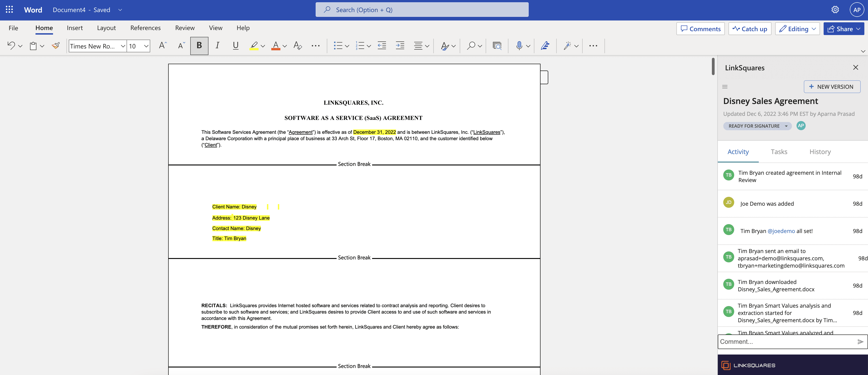This screenshot has height=375, width=868.
Task: Open the Find search icon
Action: tap(471, 46)
